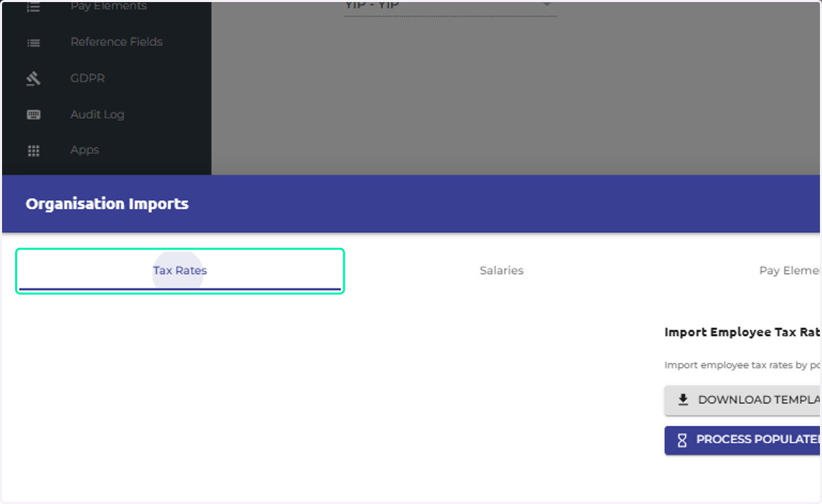Click the Audit Log keyboard icon
The width and height of the screenshot is (822, 504).
(x=34, y=114)
